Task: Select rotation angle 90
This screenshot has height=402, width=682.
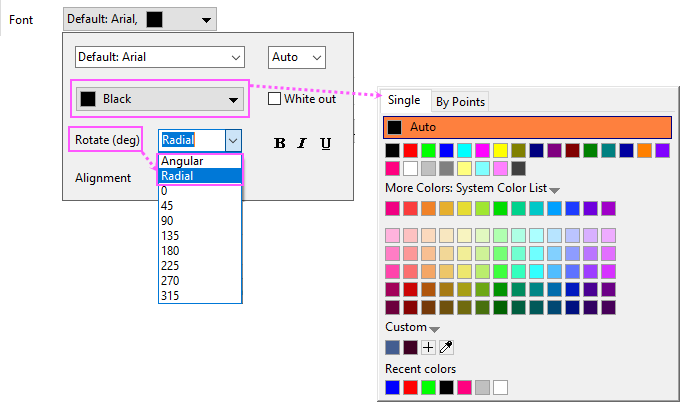Action: pos(200,221)
